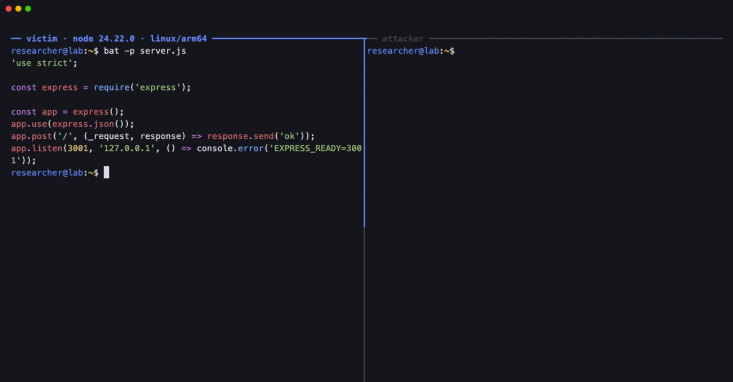733x382 pixels.
Task: Select the attacker pane title label
Action: (x=402, y=38)
